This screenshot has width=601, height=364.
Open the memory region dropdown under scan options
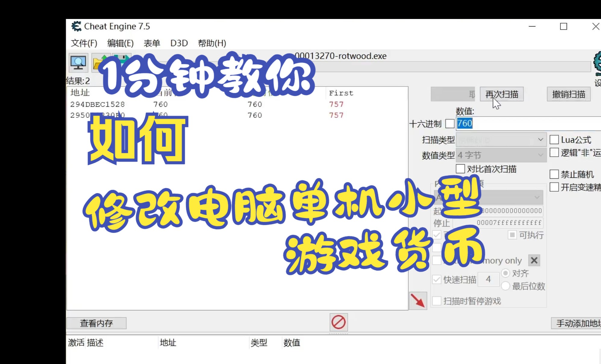pyautogui.click(x=489, y=197)
